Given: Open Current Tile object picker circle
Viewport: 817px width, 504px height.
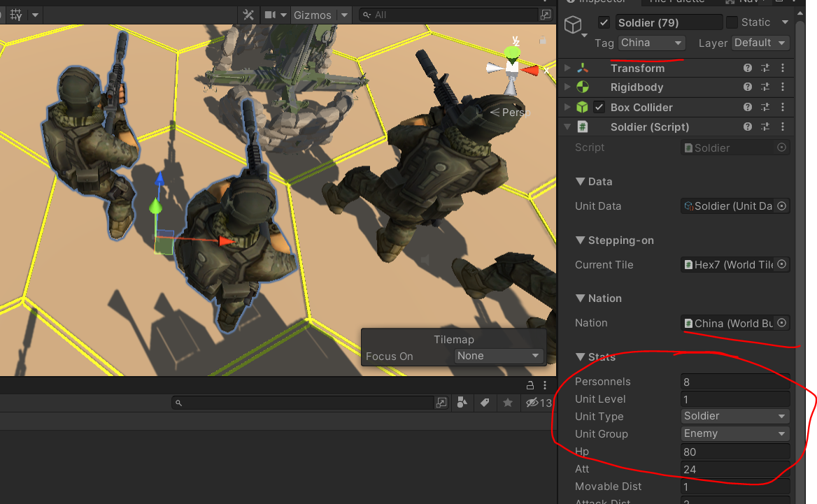Looking at the screenshot, I should 781,264.
